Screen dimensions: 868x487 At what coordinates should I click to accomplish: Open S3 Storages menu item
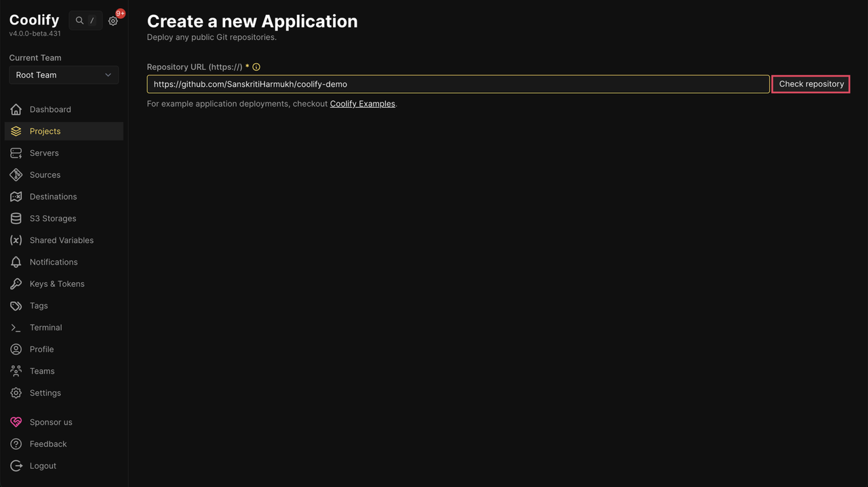coord(64,218)
